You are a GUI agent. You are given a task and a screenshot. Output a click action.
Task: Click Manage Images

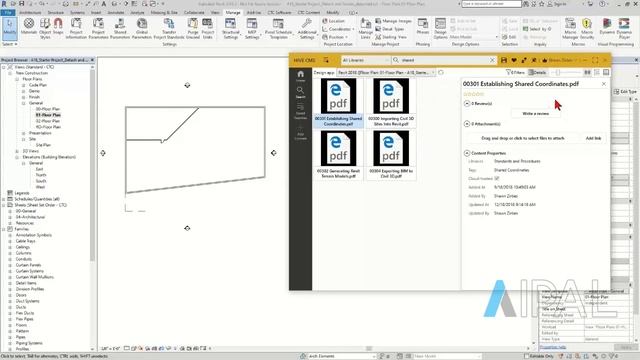tap(393, 21)
